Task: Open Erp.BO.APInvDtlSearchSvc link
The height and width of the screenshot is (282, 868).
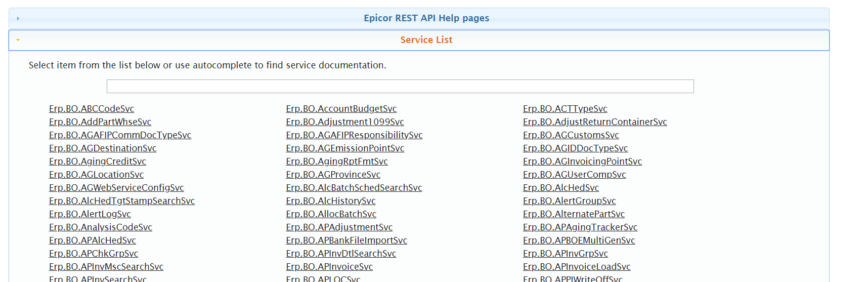Action: pos(341,254)
